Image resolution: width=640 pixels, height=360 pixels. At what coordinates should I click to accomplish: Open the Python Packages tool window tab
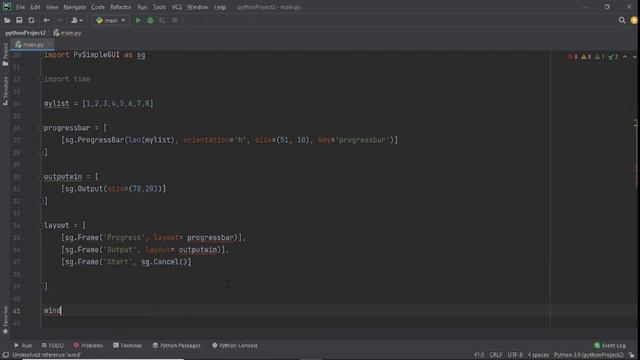click(176, 345)
